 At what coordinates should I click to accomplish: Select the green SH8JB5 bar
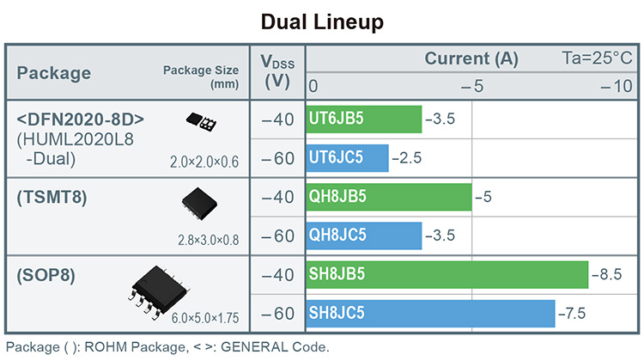[447, 274]
